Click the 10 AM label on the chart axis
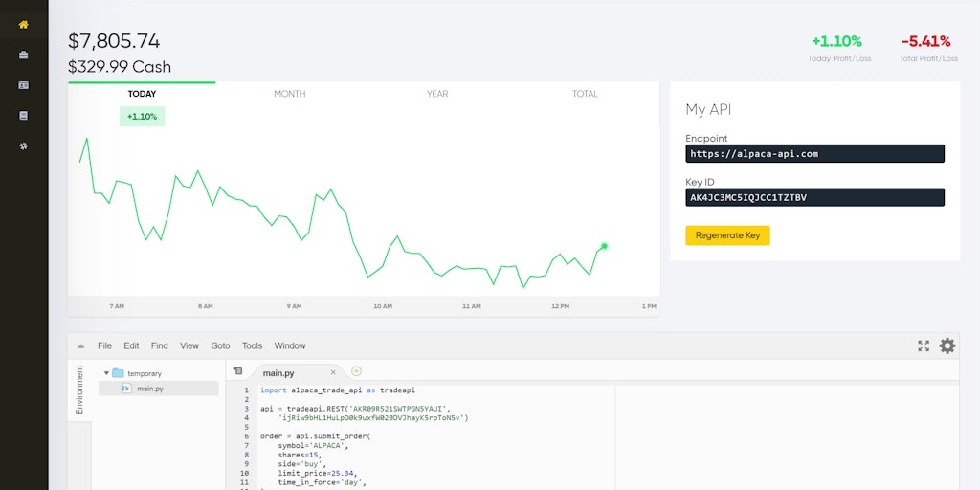This screenshot has width=980, height=490. pos(383,306)
